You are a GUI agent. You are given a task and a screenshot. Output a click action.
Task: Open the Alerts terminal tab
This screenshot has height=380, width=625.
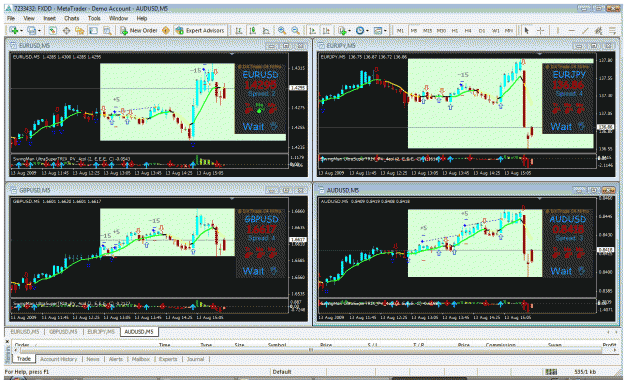click(116, 359)
